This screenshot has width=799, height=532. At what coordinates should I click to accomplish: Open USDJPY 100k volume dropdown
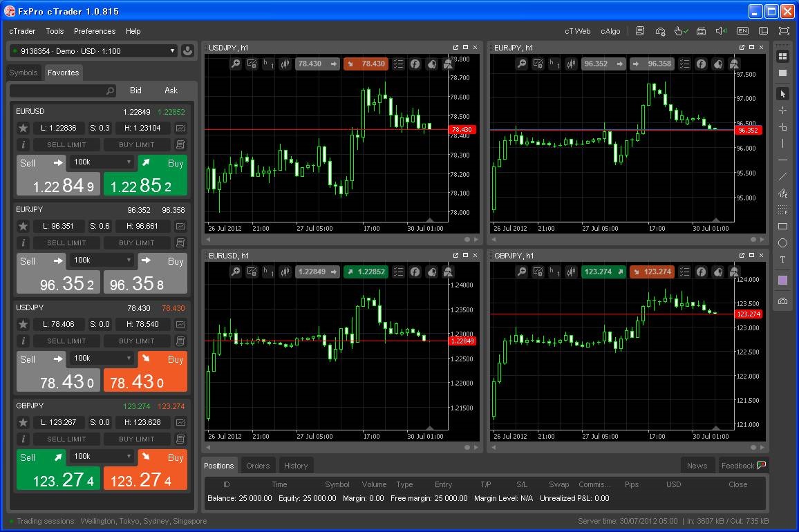pos(102,358)
